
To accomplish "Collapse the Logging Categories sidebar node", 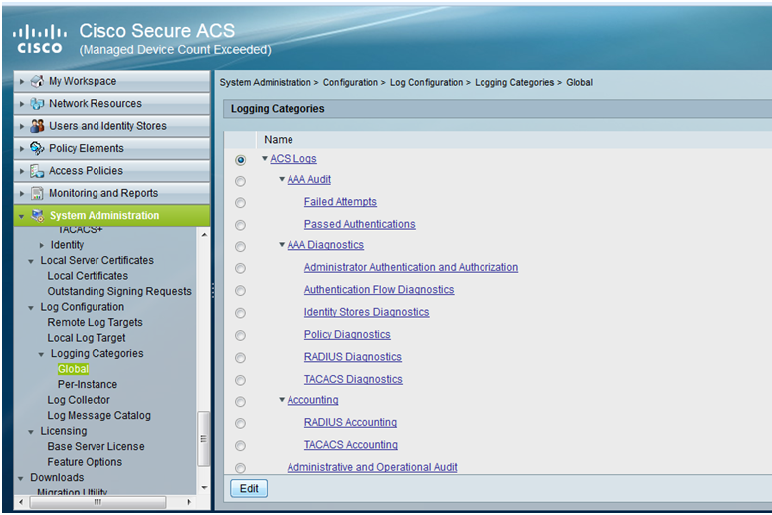I will 41,354.
